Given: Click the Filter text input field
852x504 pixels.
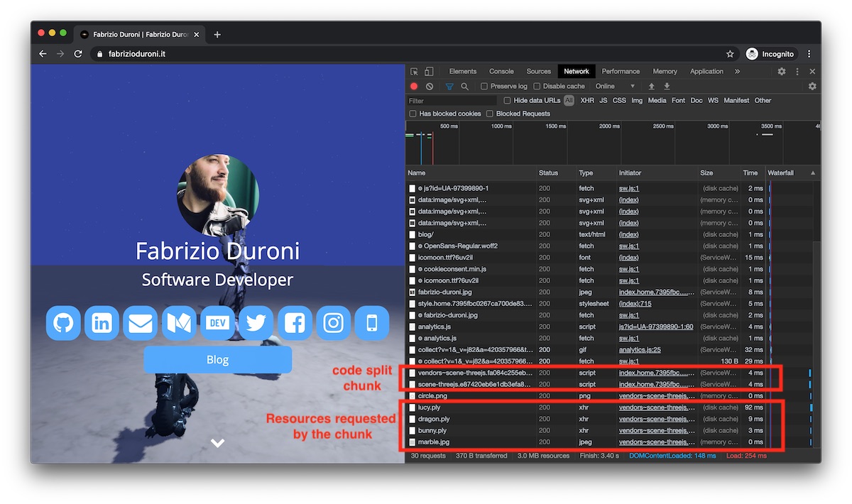Looking at the screenshot, I should pos(452,101).
